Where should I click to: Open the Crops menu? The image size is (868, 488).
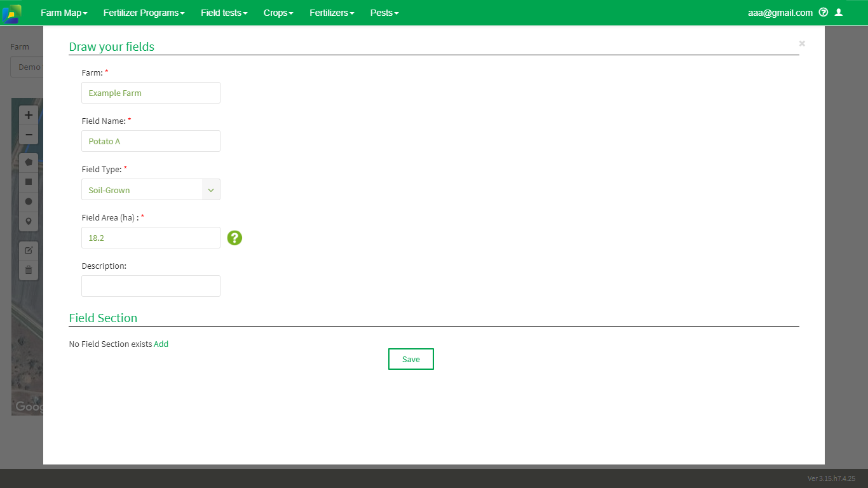278,13
